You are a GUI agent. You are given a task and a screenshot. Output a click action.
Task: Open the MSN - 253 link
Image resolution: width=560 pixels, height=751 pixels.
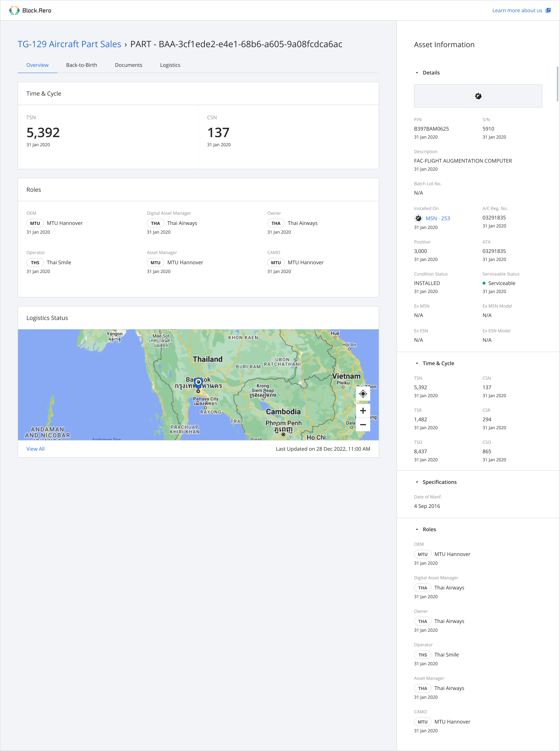[x=437, y=219]
